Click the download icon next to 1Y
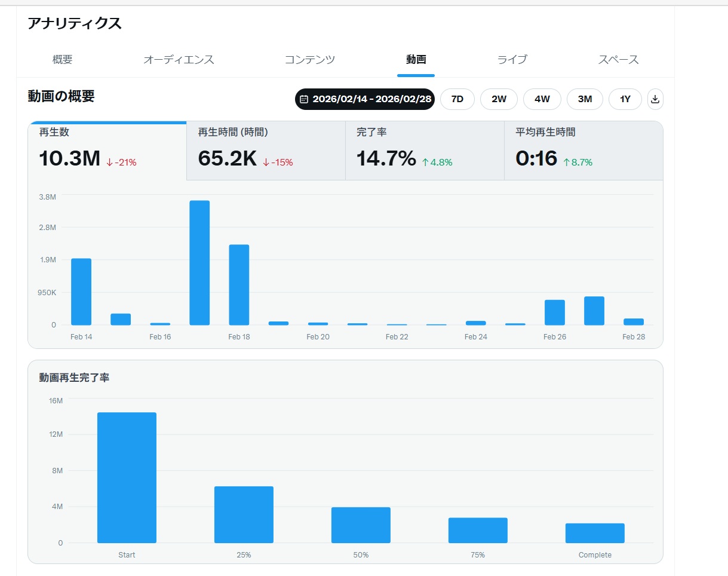The height and width of the screenshot is (576, 728). 655,99
